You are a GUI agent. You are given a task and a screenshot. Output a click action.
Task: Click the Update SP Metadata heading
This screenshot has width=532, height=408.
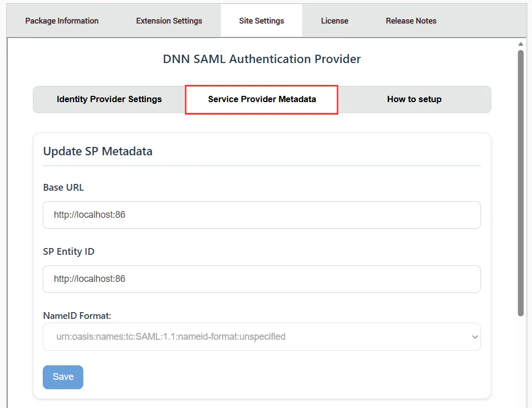tap(98, 151)
